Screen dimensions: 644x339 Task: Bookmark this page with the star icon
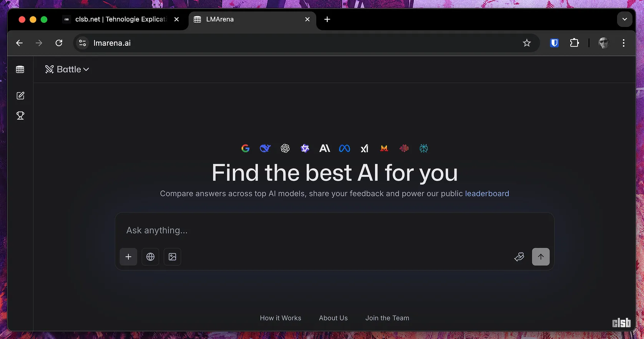click(526, 43)
